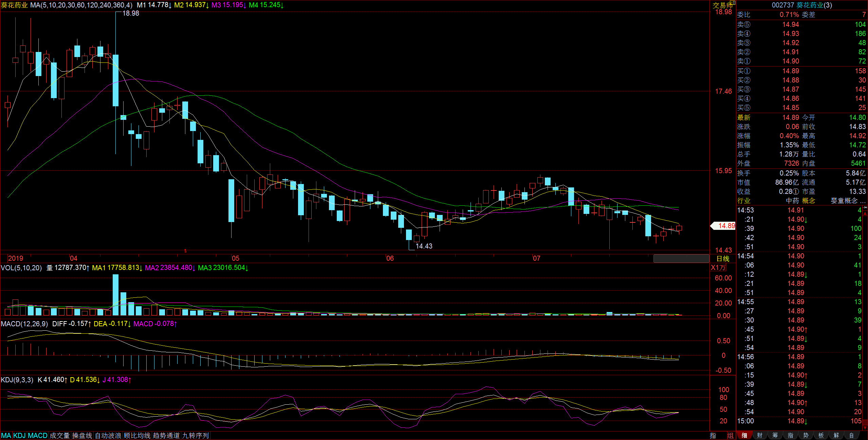
Task: Click the X1万 volume unit label
Action: (718, 268)
